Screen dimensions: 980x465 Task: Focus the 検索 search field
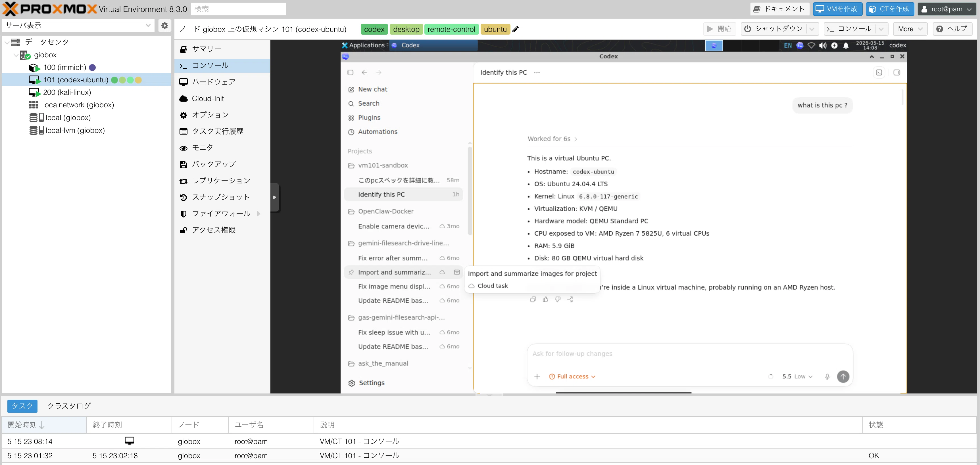tap(239, 9)
